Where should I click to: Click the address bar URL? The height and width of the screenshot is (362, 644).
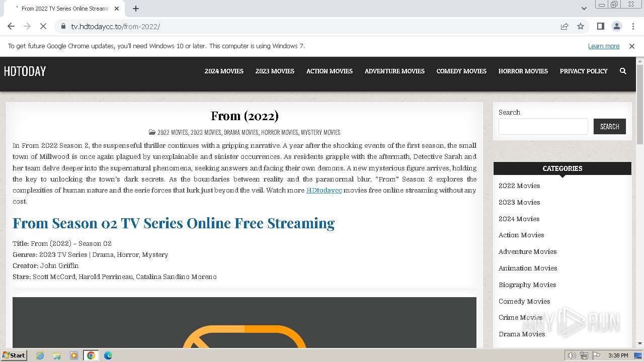click(115, 26)
